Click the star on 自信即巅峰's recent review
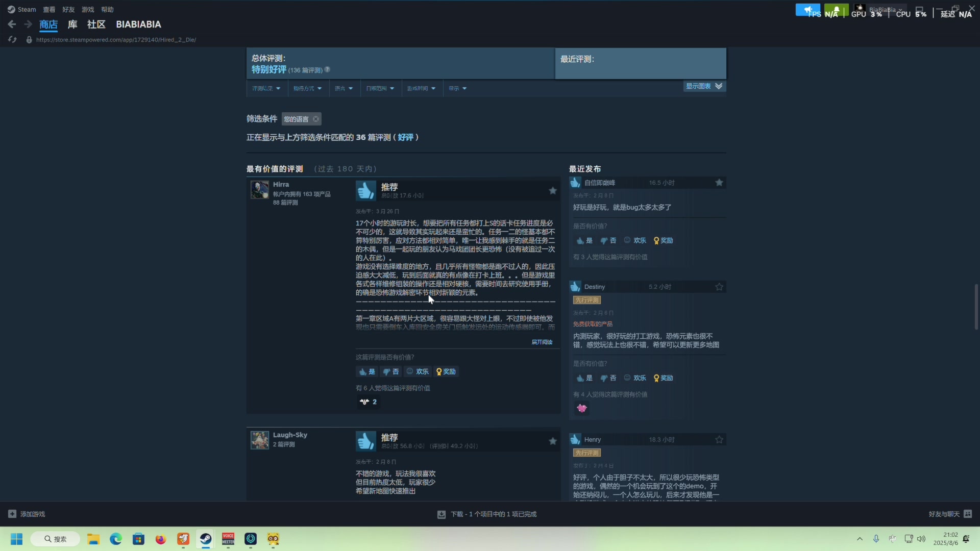Screen dimensions: 980x551 719,182
